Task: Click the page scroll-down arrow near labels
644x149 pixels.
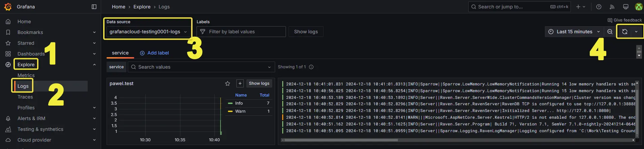Action: pyautogui.click(x=639, y=56)
